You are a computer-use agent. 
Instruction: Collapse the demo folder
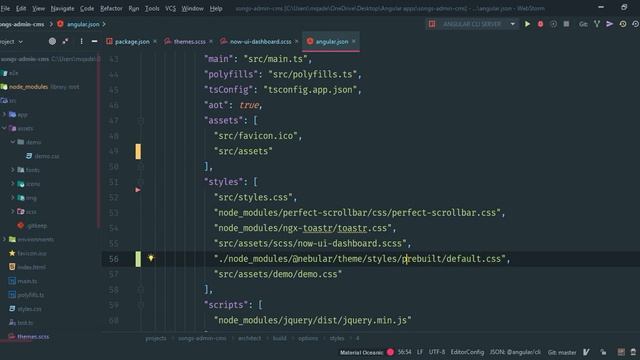(x=13, y=142)
